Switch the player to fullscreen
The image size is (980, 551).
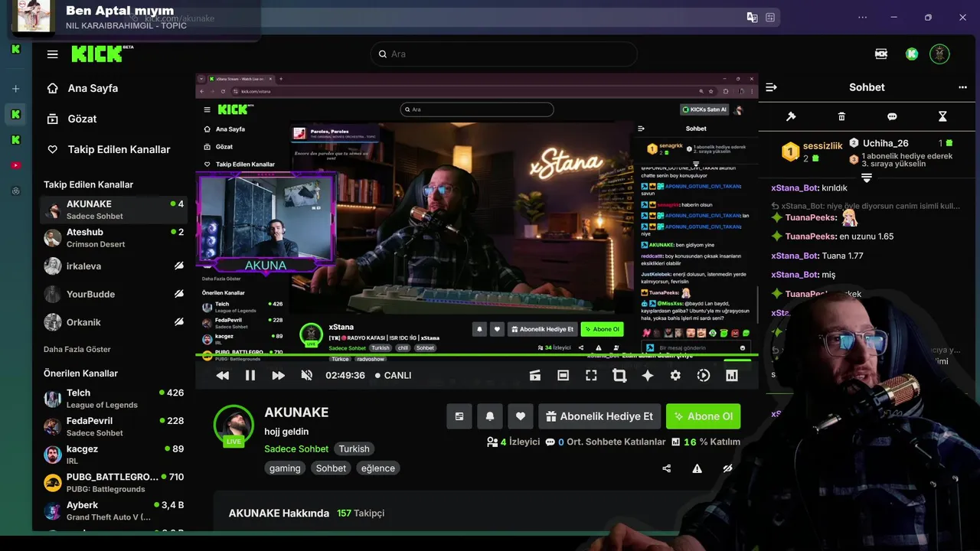point(591,376)
